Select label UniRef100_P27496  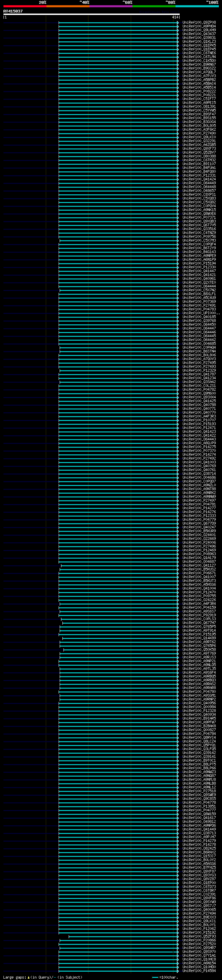tap(199, 546)
